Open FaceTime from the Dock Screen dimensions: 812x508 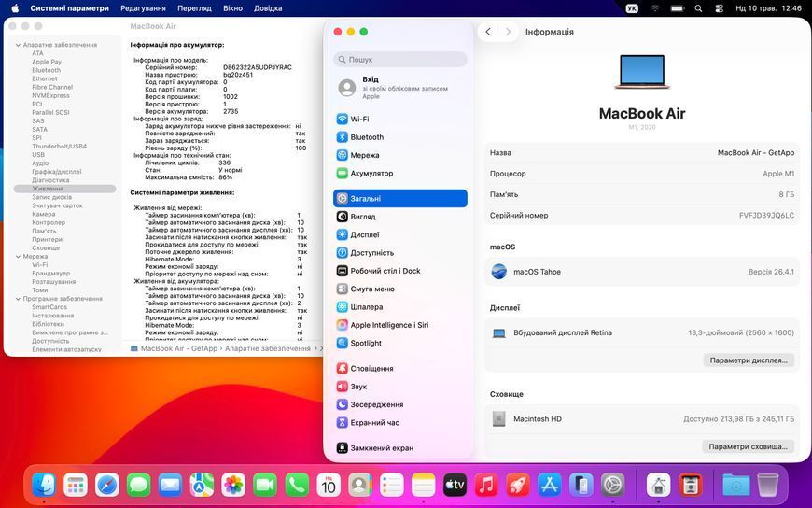(265, 486)
